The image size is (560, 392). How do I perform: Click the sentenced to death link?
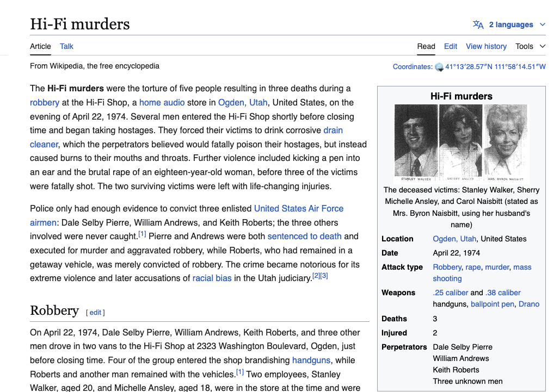click(304, 236)
